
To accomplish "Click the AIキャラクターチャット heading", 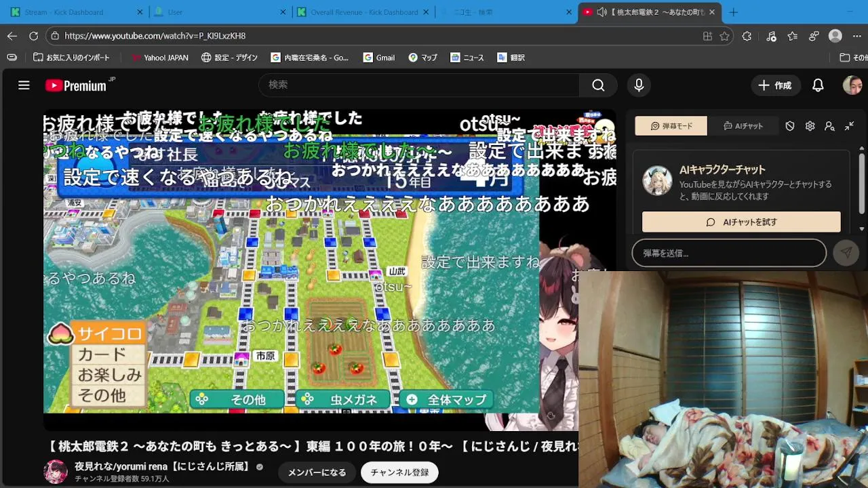I will (722, 169).
